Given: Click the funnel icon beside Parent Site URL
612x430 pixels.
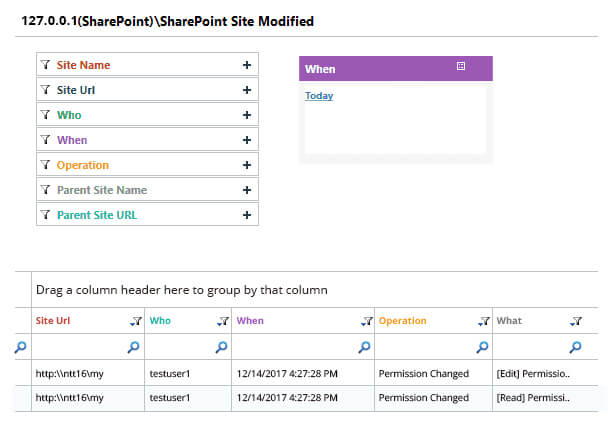Looking at the screenshot, I should [x=45, y=215].
